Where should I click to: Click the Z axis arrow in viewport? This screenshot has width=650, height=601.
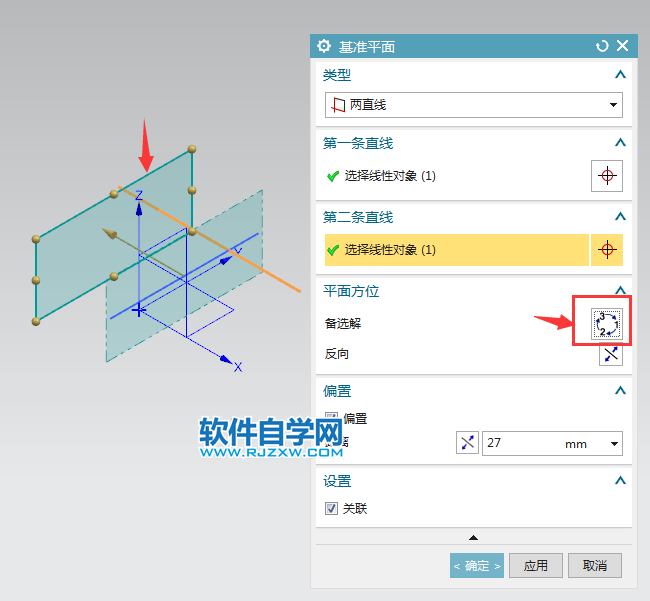point(139,209)
